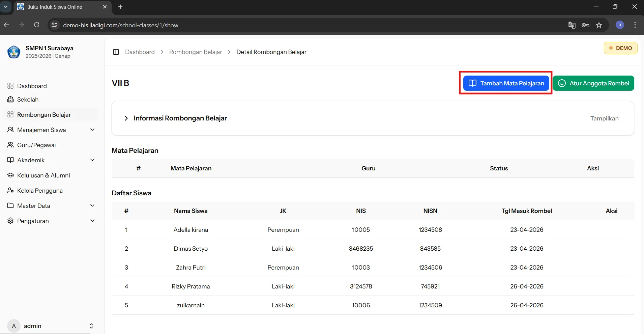
Task: Click student name Dimas Setyo
Action: coord(191,249)
